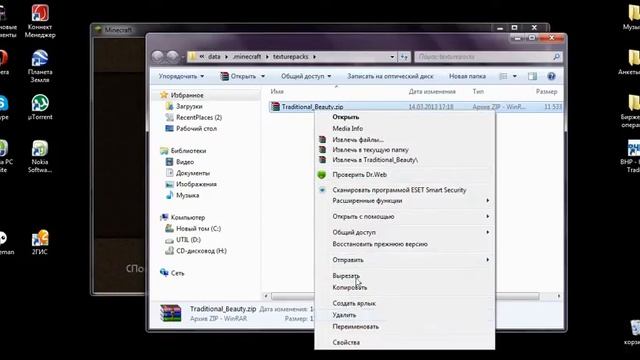Open the Коннект Менеджер desktop icon
The width and height of the screenshot is (640, 360).
click(x=40, y=22)
